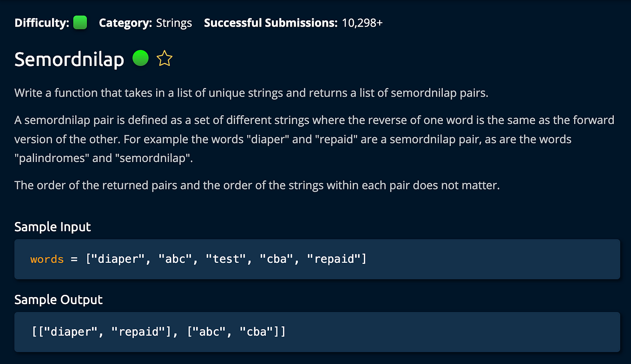Click the "repaid" string in sample input
This screenshot has width=631, height=364.
(334, 259)
